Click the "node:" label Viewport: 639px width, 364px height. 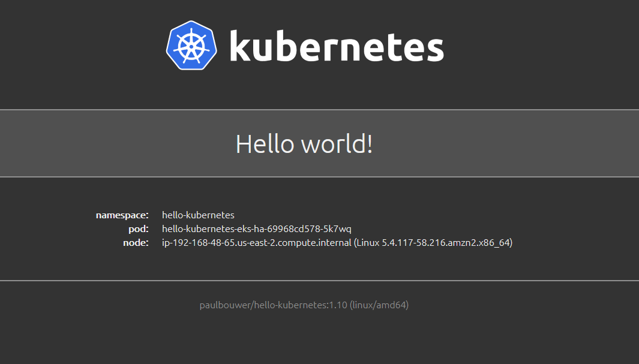pyautogui.click(x=136, y=243)
